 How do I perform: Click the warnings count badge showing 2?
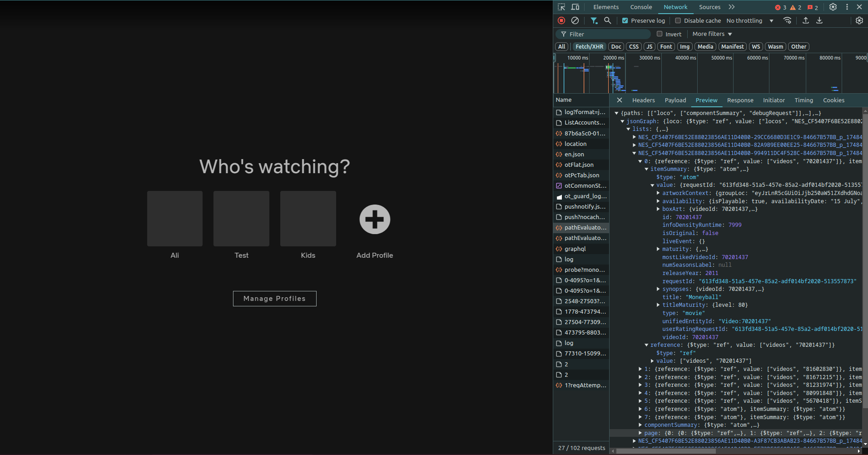click(795, 7)
